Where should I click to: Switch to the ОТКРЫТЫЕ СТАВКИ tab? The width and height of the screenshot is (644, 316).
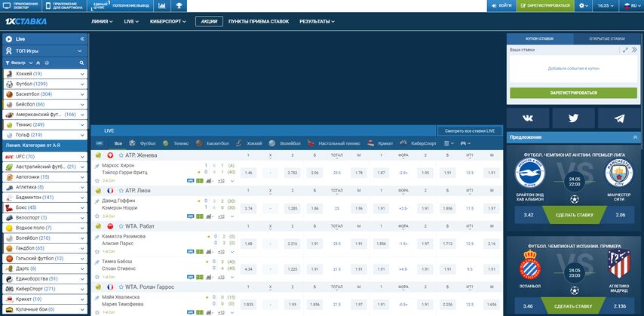[606, 38]
